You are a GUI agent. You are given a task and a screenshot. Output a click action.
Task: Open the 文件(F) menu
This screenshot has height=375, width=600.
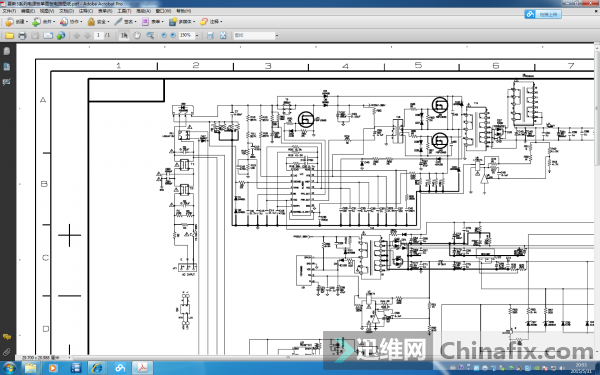(x=9, y=11)
